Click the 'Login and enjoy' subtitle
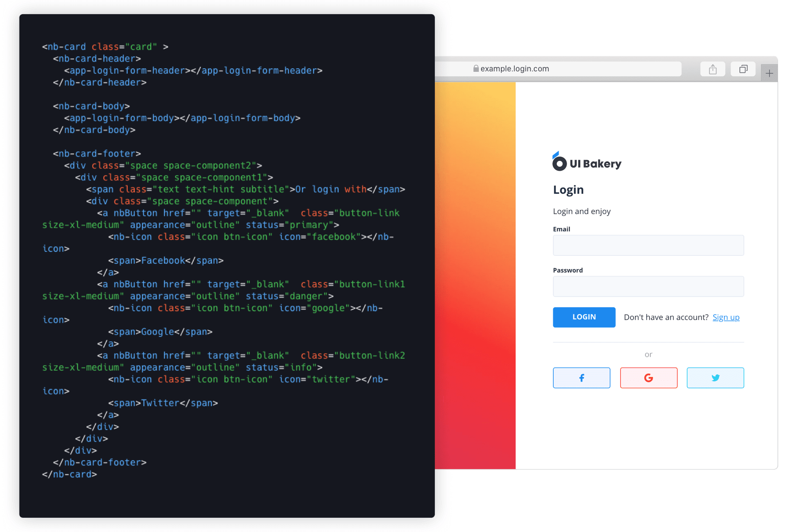 coord(582,211)
